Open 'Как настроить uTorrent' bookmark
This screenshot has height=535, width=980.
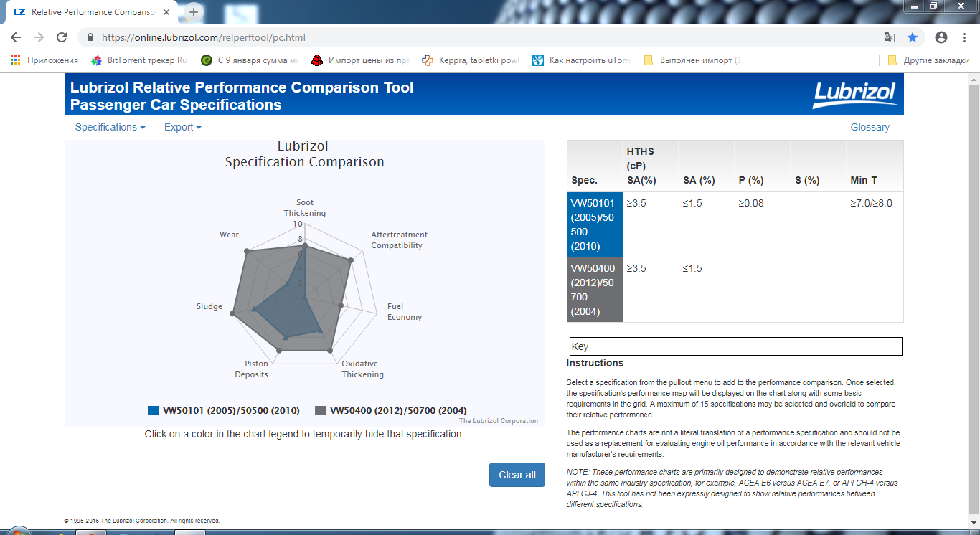582,60
